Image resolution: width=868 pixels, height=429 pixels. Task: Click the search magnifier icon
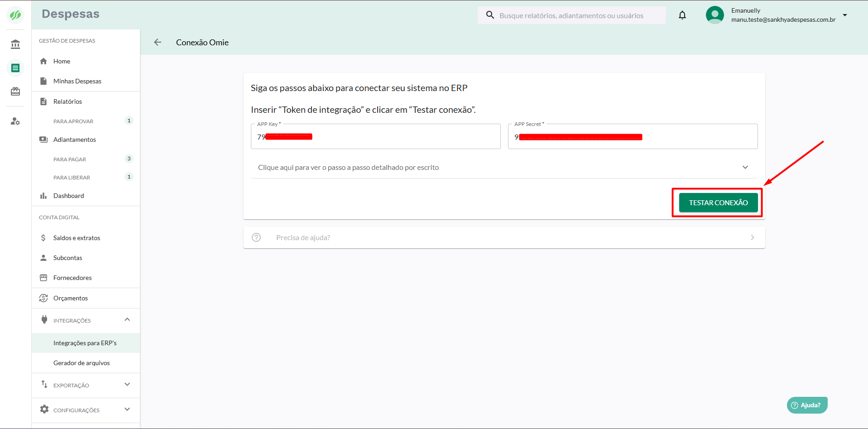point(490,15)
